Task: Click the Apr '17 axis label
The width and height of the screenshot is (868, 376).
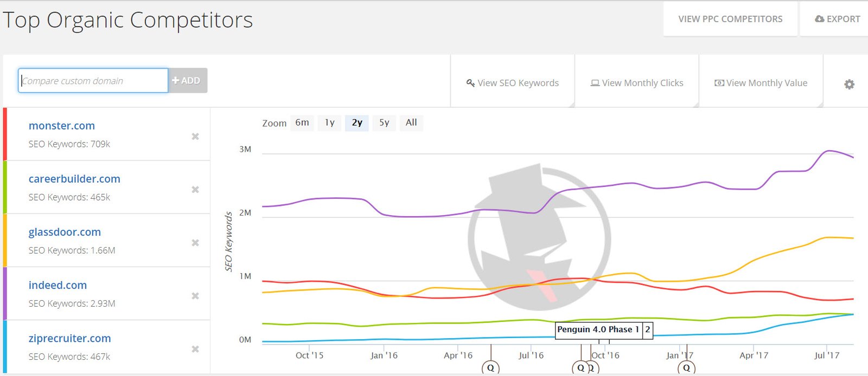Action: (754, 355)
